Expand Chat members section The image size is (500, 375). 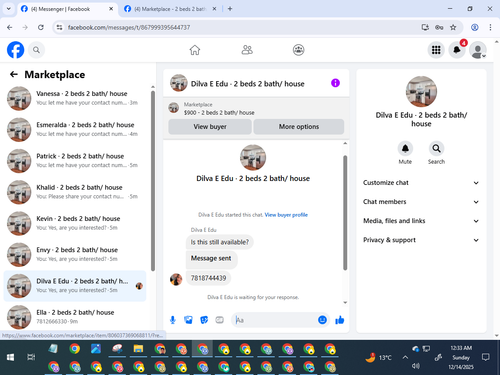[x=421, y=202]
